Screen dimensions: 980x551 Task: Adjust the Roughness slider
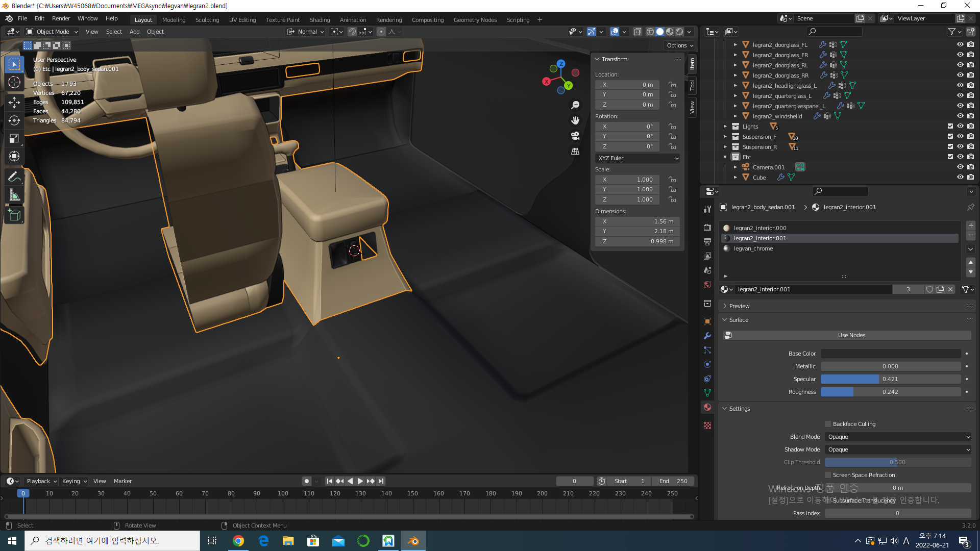click(890, 392)
